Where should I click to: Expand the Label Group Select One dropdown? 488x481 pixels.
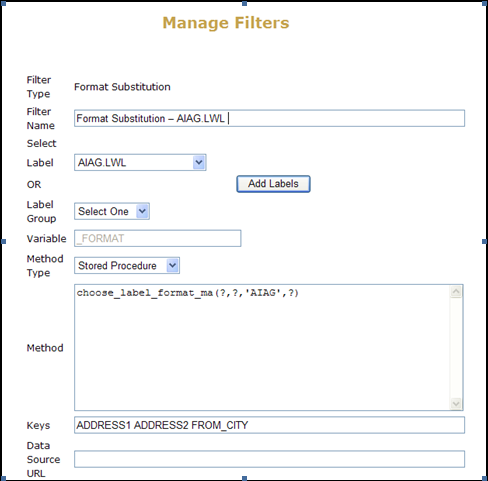(112, 211)
